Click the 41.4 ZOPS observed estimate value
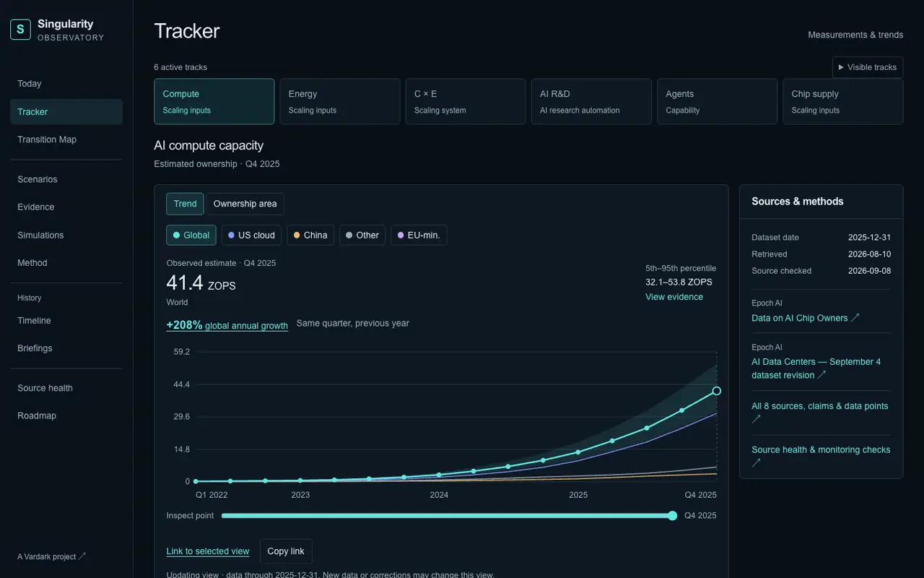 click(201, 283)
